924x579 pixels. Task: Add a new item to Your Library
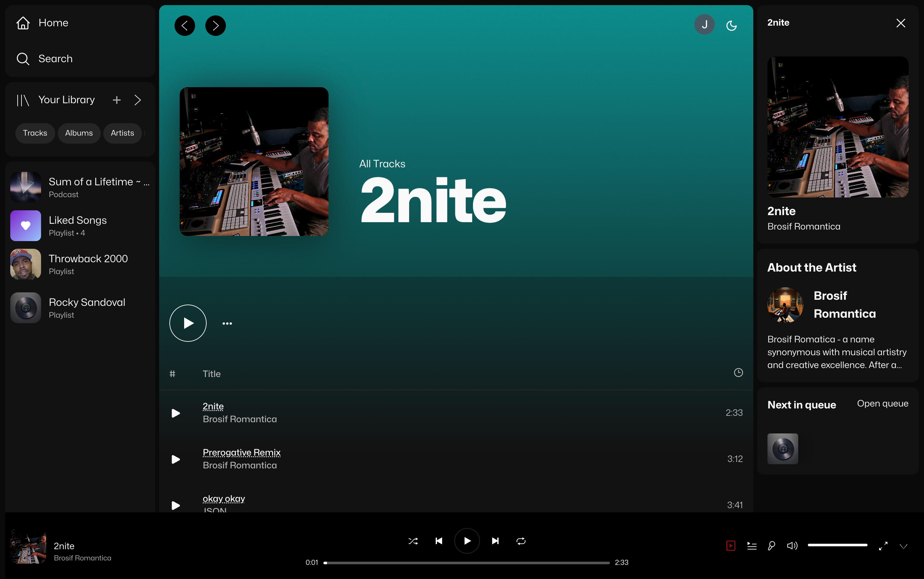click(116, 100)
